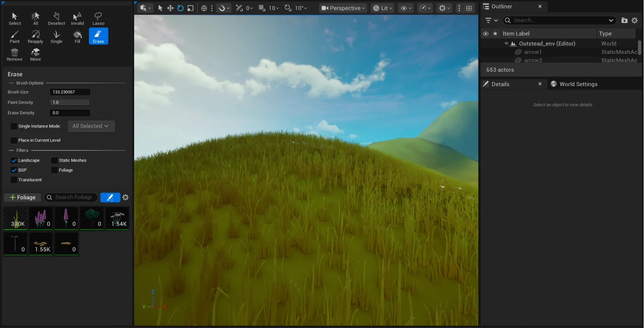The image size is (644, 328).
Task: Open the All Selected dropdown
Action: [x=91, y=126]
